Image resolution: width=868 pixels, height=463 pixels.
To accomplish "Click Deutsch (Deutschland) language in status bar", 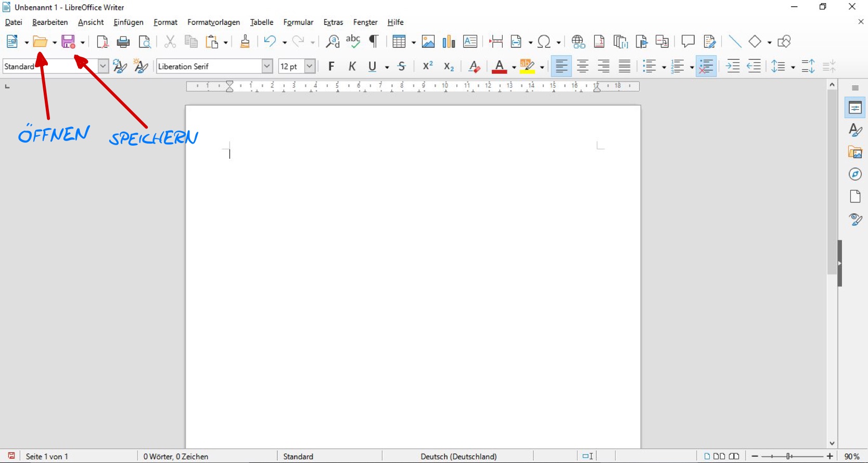I will click(458, 456).
